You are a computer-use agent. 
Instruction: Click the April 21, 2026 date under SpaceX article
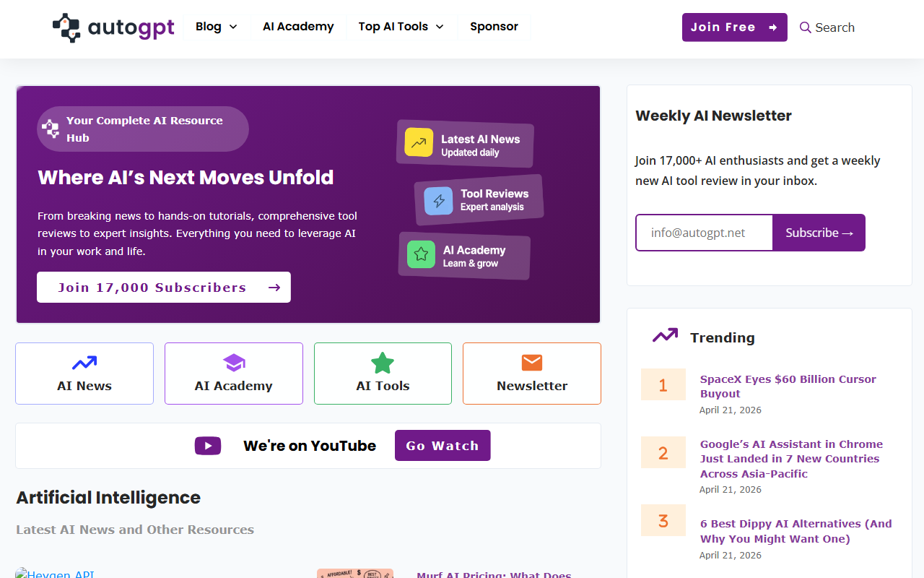[x=731, y=410]
